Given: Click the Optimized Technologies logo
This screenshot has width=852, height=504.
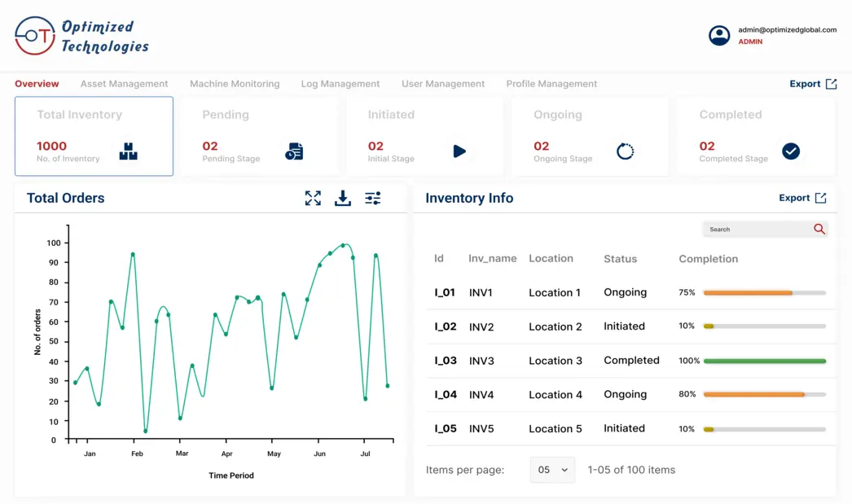Looking at the screenshot, I should point(81,36).
